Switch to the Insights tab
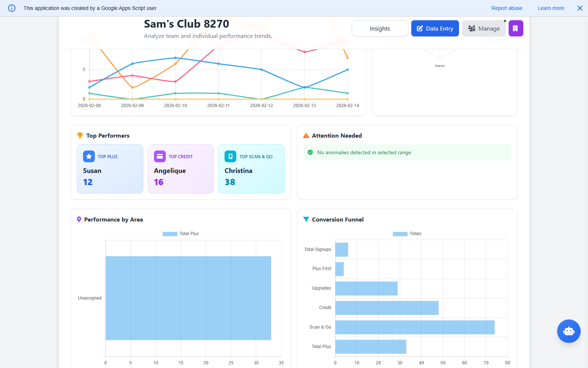This screenshot has width=588, height=368. (380, 28)
